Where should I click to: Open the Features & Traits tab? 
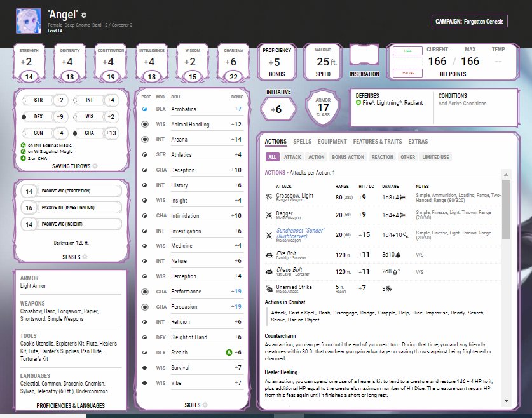(378, 142)
